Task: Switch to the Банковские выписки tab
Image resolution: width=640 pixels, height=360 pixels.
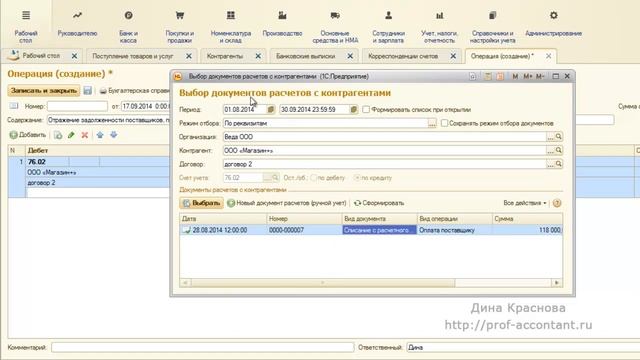Action: click(305, 56)
